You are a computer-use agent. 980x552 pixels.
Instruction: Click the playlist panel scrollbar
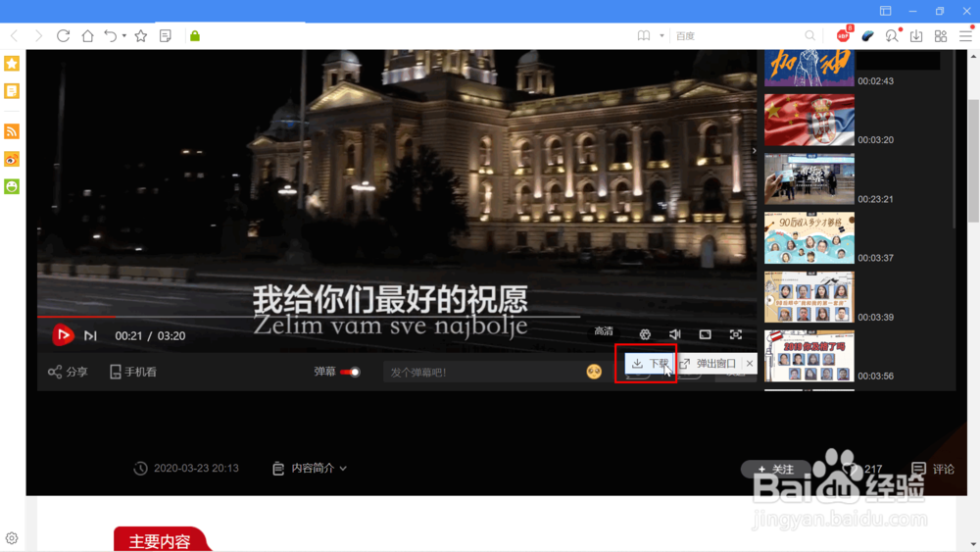[954, 139]
